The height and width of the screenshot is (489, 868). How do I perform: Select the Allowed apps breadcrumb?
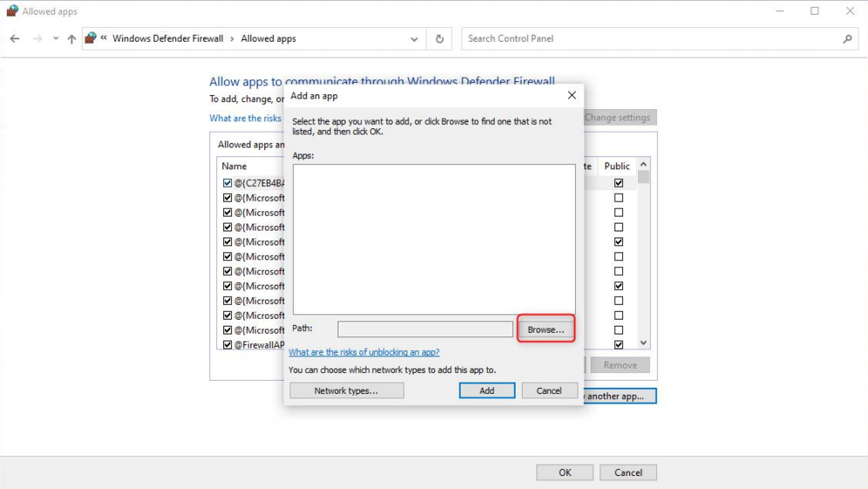click(269, 38)
